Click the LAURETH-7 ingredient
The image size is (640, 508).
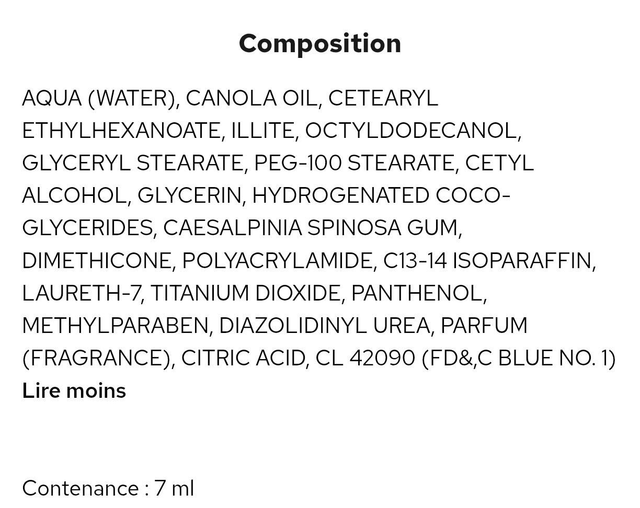77,294
